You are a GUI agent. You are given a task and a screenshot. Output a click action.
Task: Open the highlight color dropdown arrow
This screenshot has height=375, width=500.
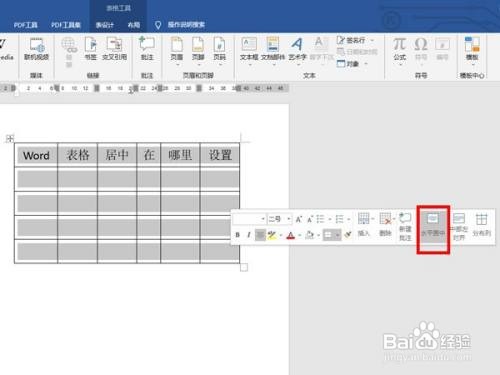click(281, 235)
